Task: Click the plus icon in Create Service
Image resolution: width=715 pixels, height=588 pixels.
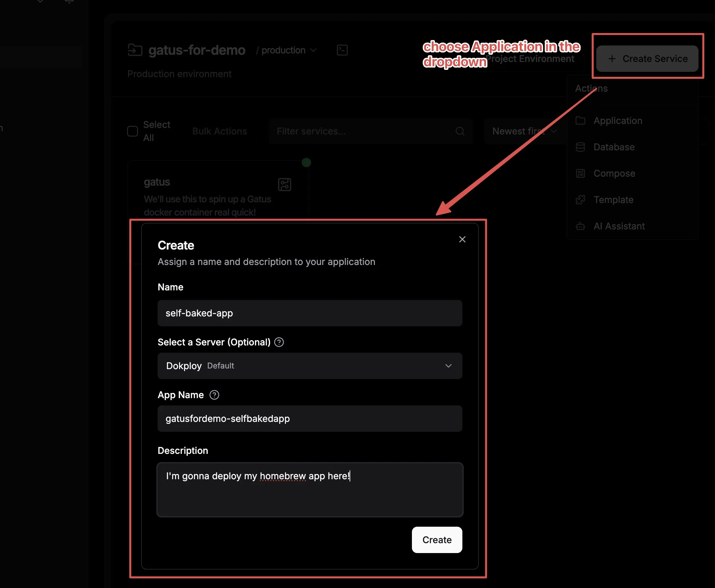Action: pos(612,59)
